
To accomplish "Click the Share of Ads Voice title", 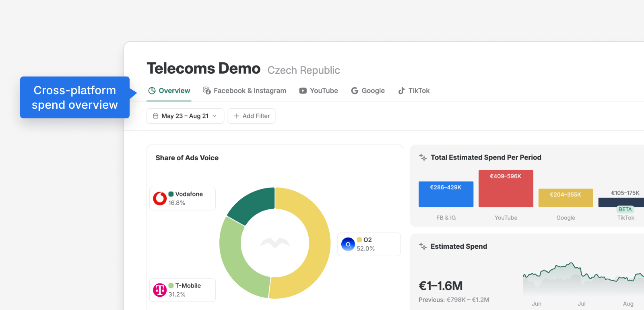I will coord(187,158).
